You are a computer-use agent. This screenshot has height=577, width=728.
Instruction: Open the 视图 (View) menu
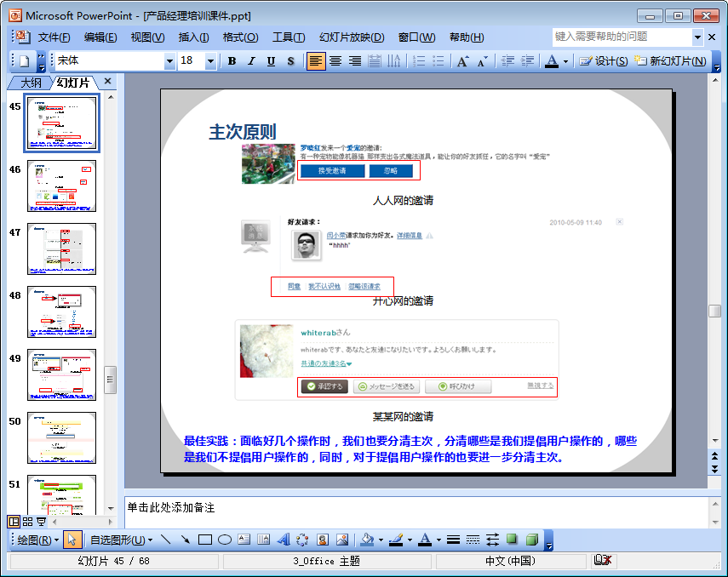(147, 37)
